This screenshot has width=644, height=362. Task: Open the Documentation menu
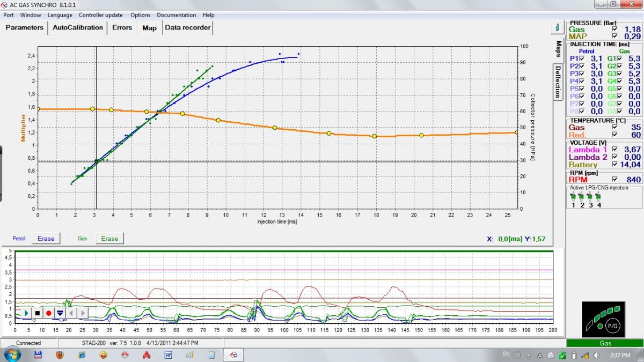(177, 15)
